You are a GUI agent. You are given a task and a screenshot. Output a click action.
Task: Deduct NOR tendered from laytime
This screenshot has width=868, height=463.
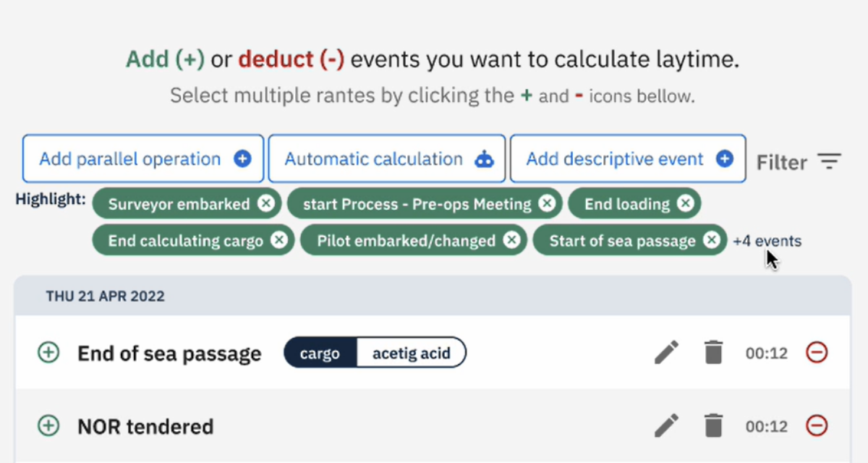click(x=817, y=426)
